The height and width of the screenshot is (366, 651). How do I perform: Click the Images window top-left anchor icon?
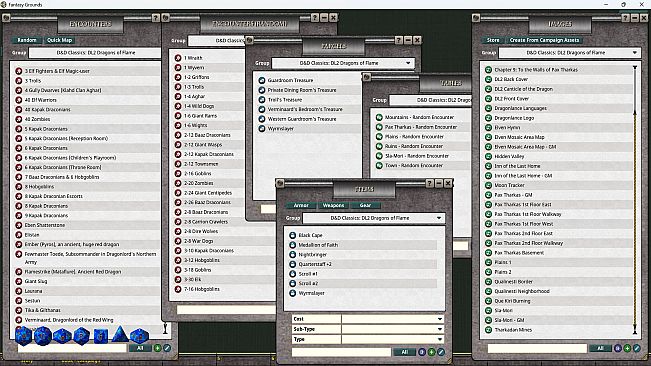point(476,18)
